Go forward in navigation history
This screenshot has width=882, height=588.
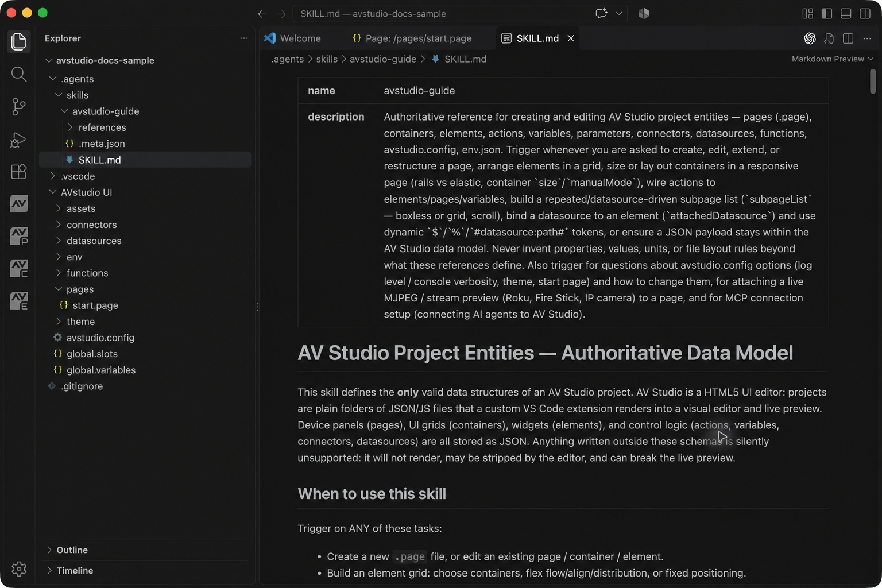(x=281, y=14)
